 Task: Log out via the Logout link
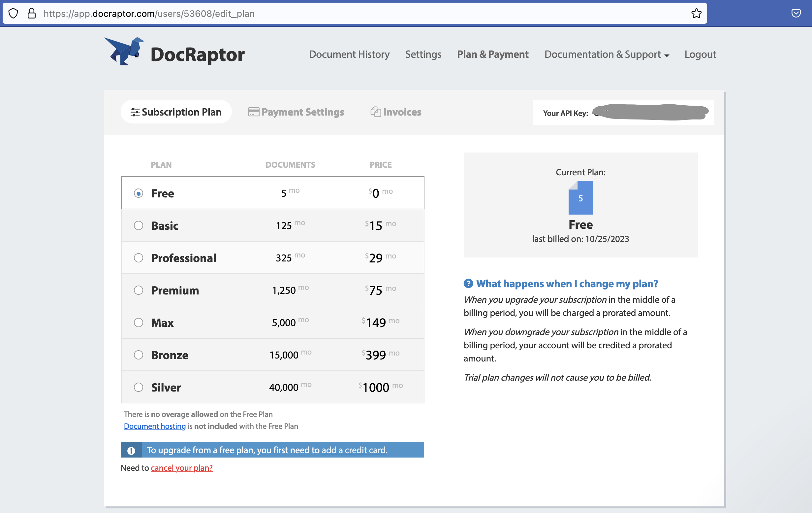coord(700,54)
